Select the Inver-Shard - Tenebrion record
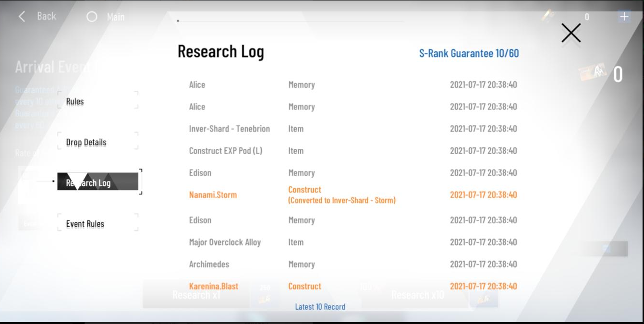Image resolution: width=644 pixels, height=324 pixels. [x=353, y=129]
